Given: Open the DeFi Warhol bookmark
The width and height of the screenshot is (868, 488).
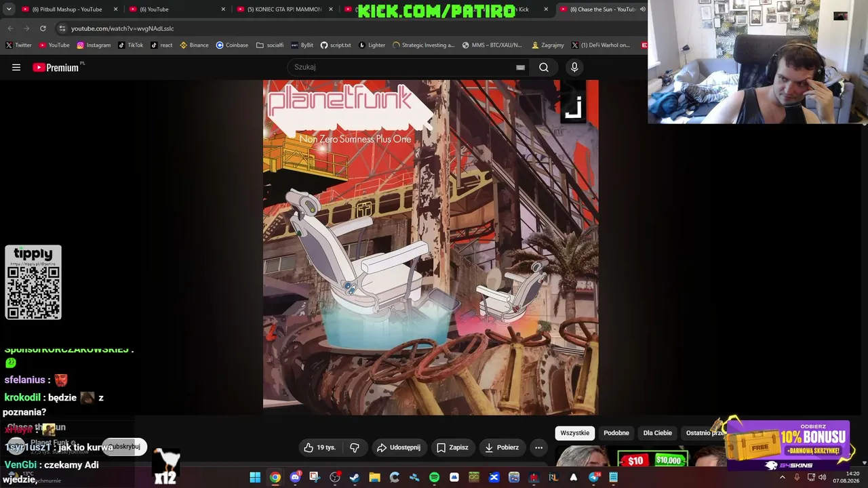Looking at the screenshot, I should pos(601,45).
